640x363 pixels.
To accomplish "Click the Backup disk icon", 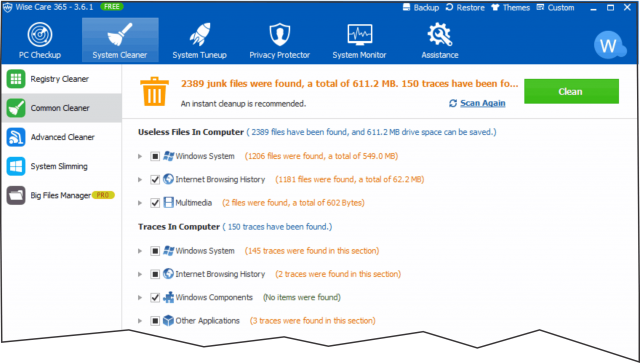I will [x=406, y=7].
